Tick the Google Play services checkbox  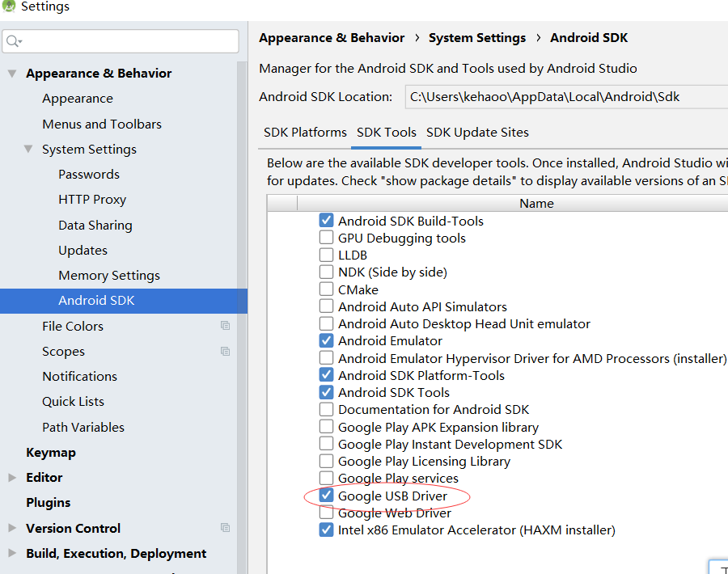[327, 478]
